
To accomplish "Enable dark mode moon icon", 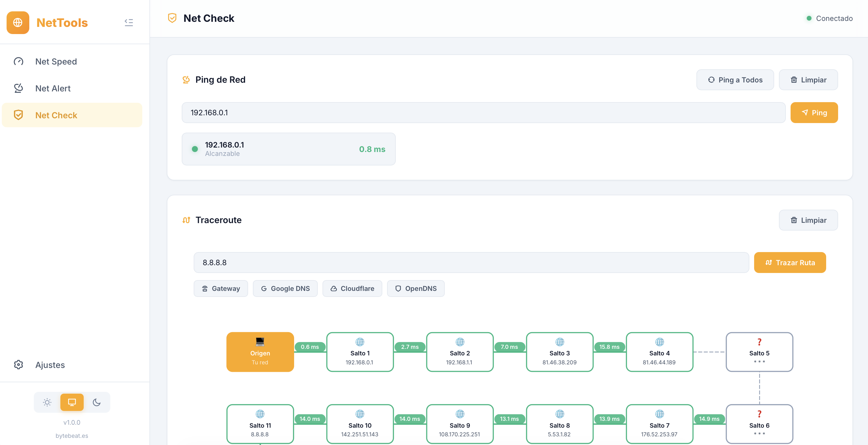I will [x=97, y=402].
